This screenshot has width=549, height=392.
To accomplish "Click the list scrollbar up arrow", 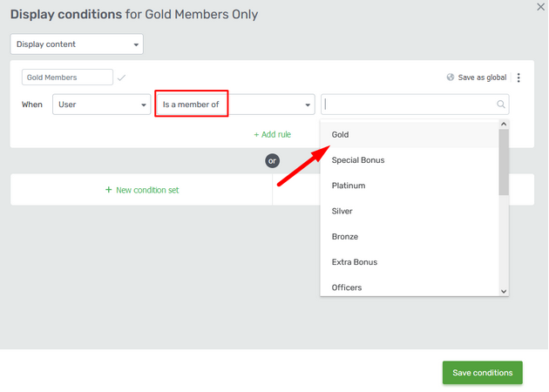I will tap(504, 125).
